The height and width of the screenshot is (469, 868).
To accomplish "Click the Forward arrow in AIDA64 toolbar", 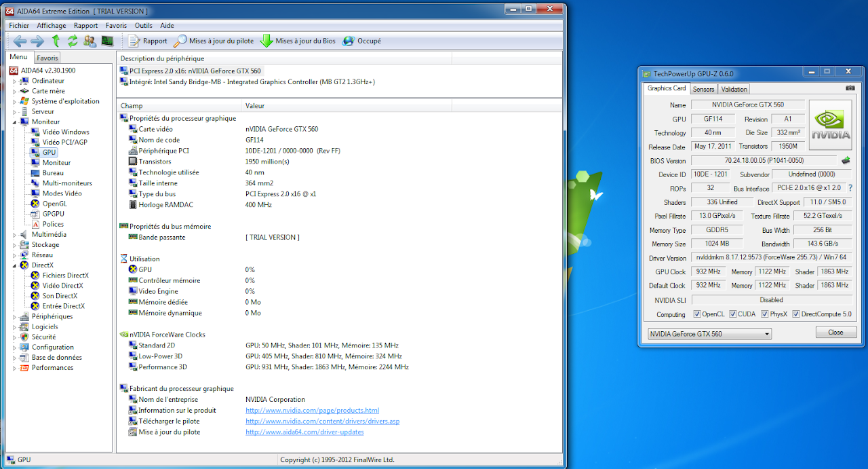I will coord(37,41).
